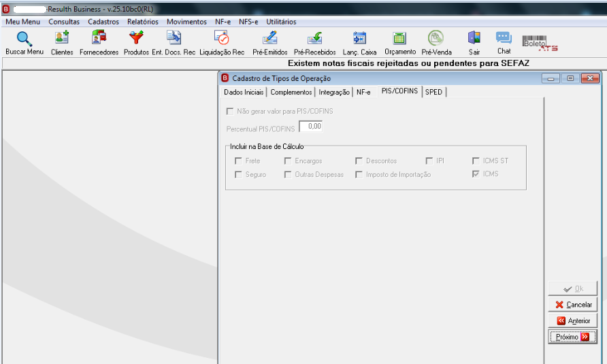Screen dimensions: 607x364
Task: Switch to the SPED tab
Action: coord(433,92)
